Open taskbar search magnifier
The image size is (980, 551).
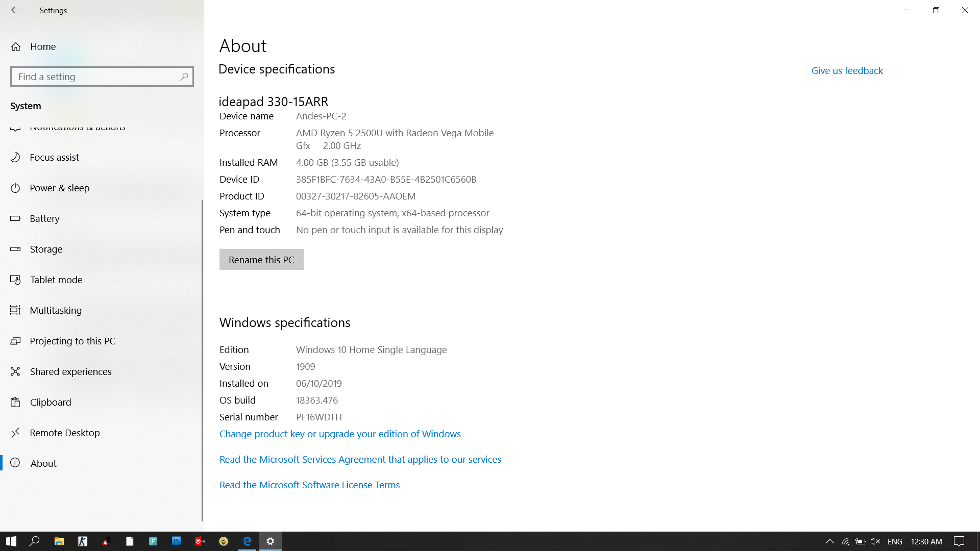pos(34,541)
